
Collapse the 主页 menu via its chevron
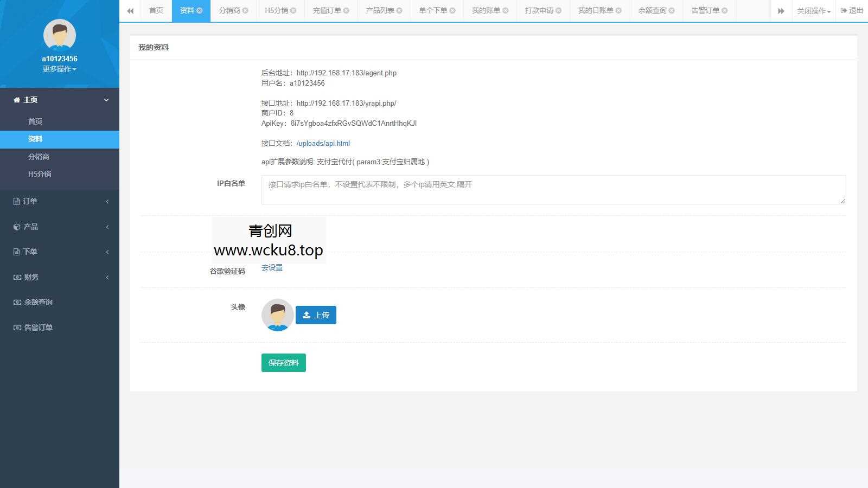point(106,100)
